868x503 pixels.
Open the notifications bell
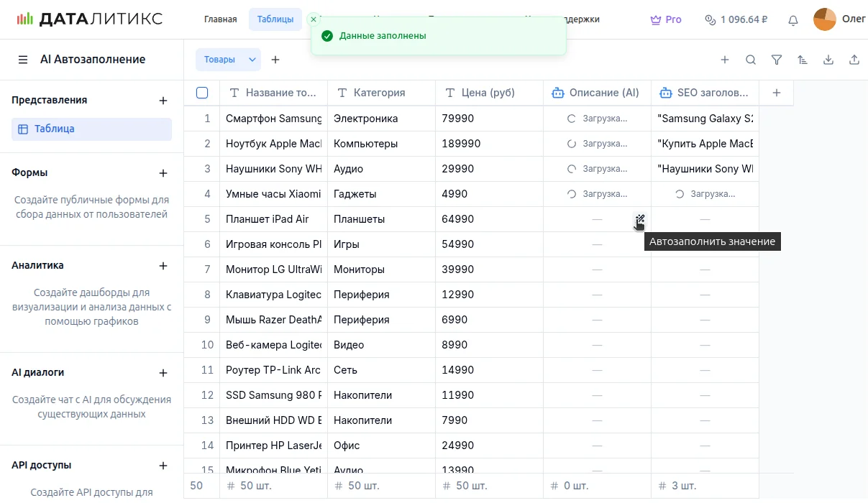792,20
